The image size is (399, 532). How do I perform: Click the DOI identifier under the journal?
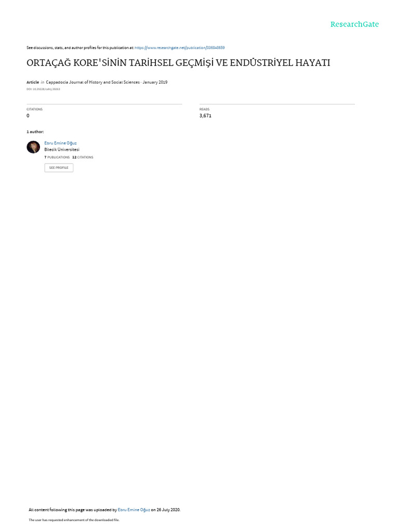(x=43, y=89)
